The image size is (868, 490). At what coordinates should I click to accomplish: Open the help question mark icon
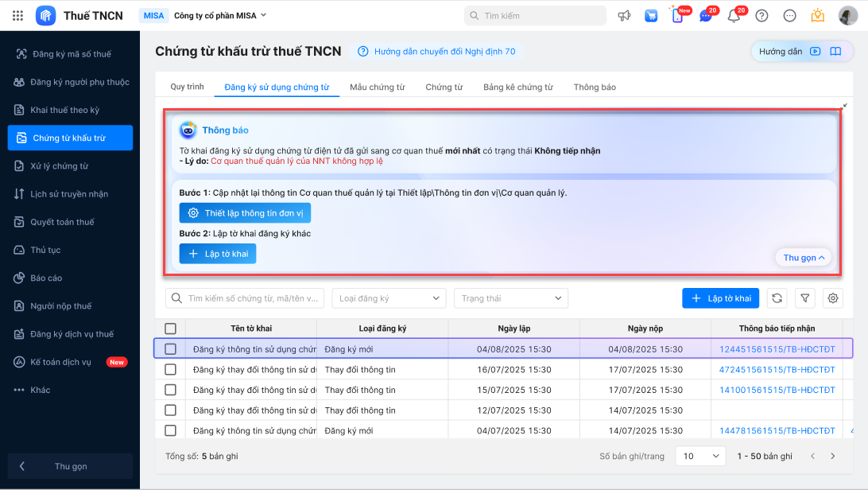[x=761, y=16]
